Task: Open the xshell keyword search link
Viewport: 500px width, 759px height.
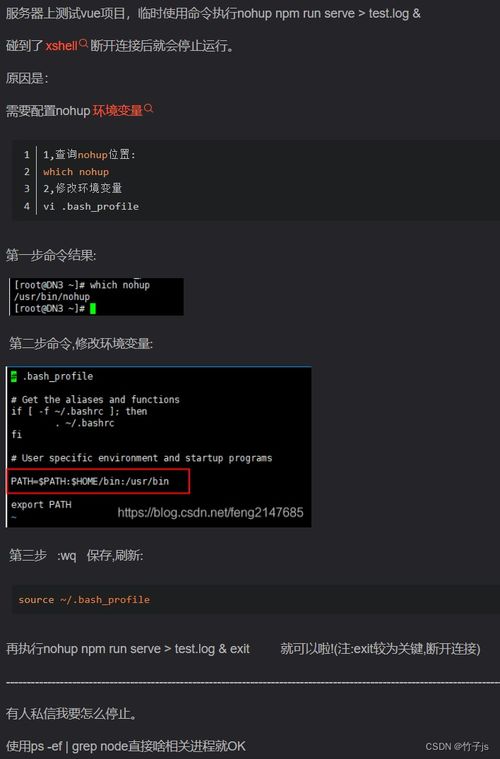Action: [x=61, y=46]
